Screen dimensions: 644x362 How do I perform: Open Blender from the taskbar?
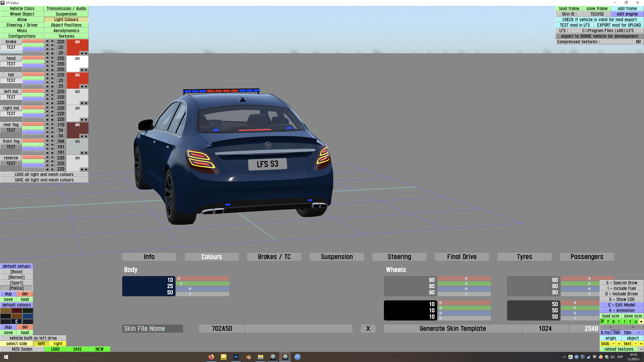click(x=248, y=357)
